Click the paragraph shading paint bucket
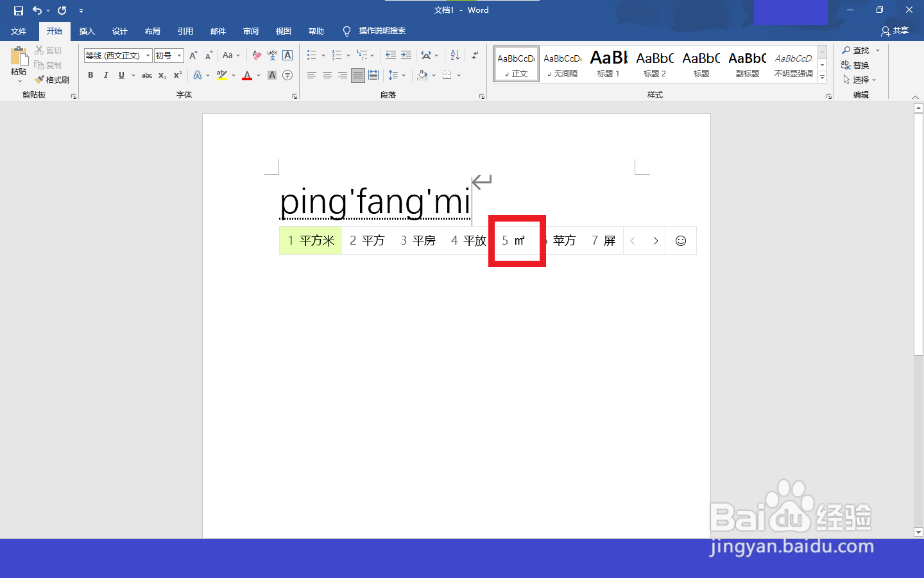 tap(422, 75)
